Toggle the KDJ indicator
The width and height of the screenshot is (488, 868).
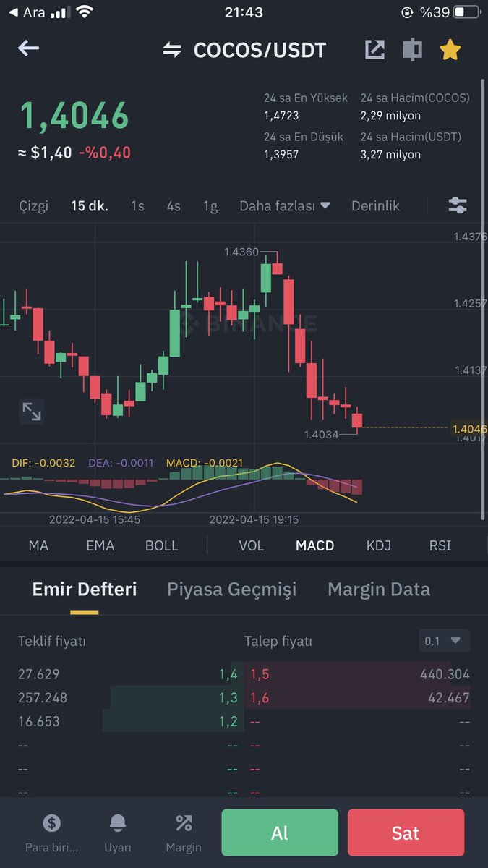click(379, 545)
